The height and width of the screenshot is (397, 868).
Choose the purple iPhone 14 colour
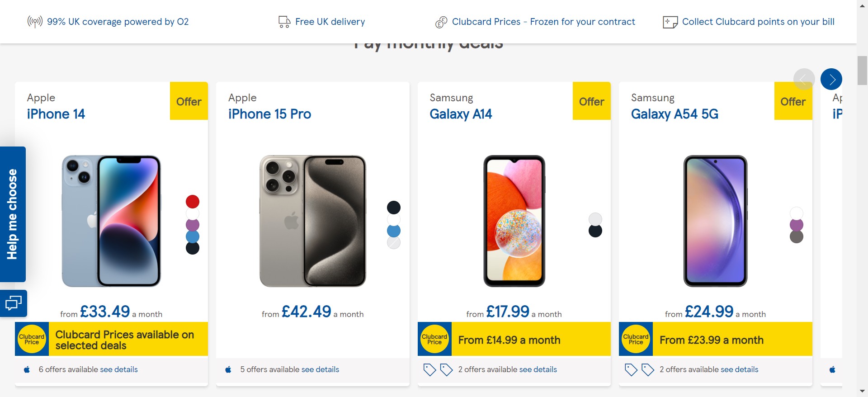coord(193,225)
